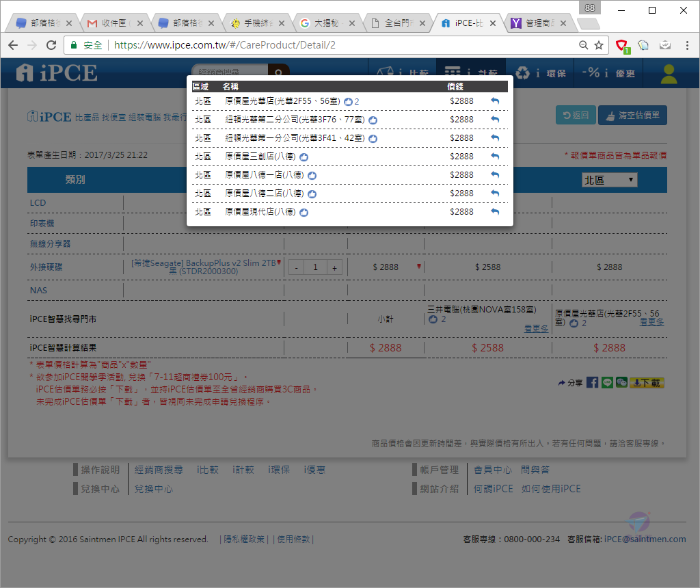Select the return arrow for 紐頓光華第二分公司 row

[495, 119]
